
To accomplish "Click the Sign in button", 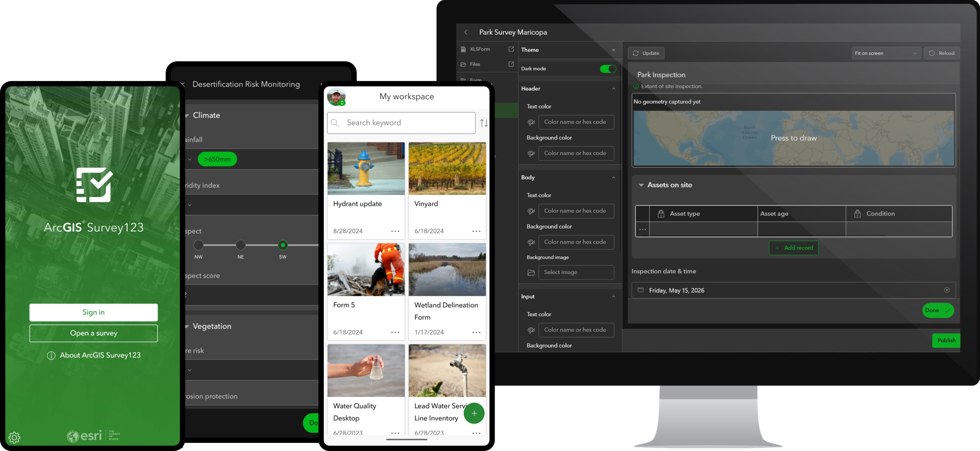I will point(93,312).
